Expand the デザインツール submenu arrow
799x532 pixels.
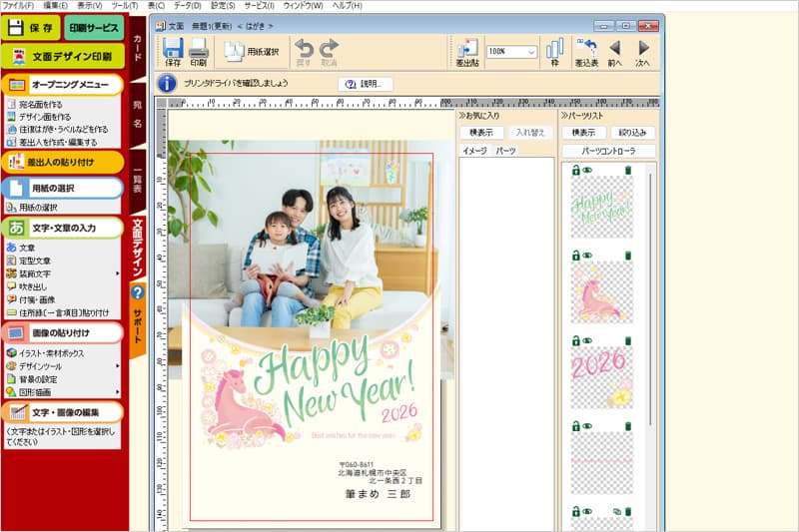118,366
